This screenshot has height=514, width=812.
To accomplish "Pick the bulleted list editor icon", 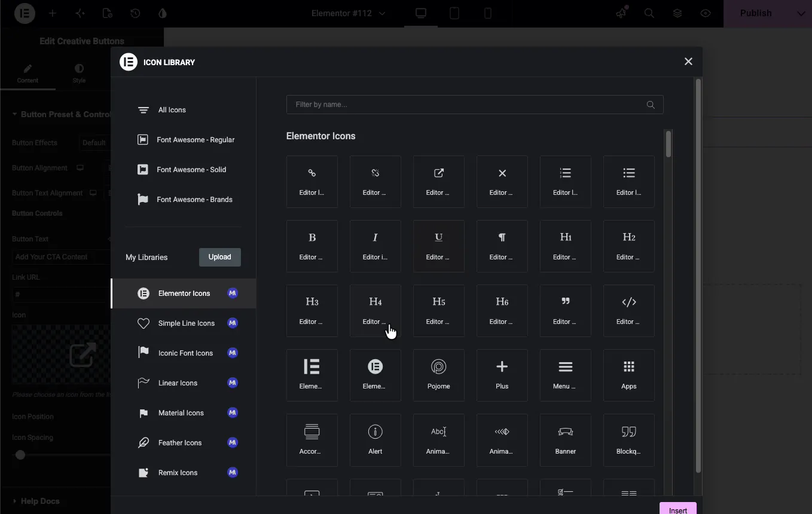I will pyautogui.click(x=629, y=182).
